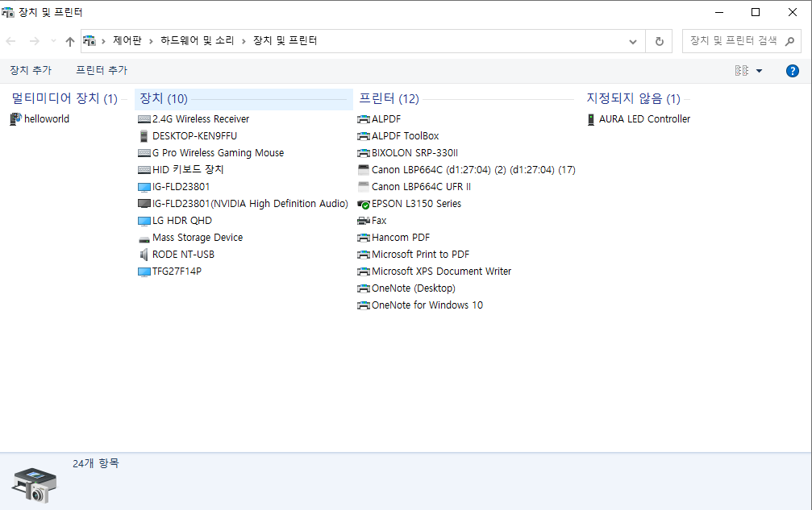Click the ALPDF ToolBox printer icon
Viewport: 812px width, 510px height.
pyautogui.click(x=364, y=136)
